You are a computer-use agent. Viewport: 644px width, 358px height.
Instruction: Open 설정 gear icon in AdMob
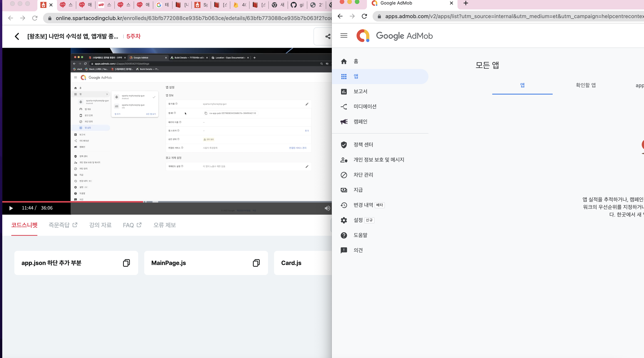pyautogui.click(x=344, y=220)
